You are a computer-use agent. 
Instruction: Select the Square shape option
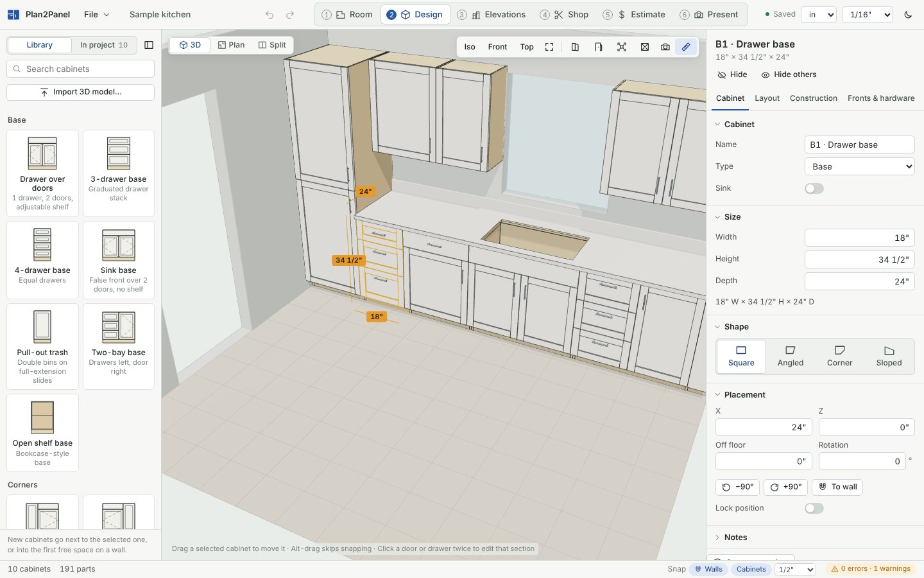(741, 356)
